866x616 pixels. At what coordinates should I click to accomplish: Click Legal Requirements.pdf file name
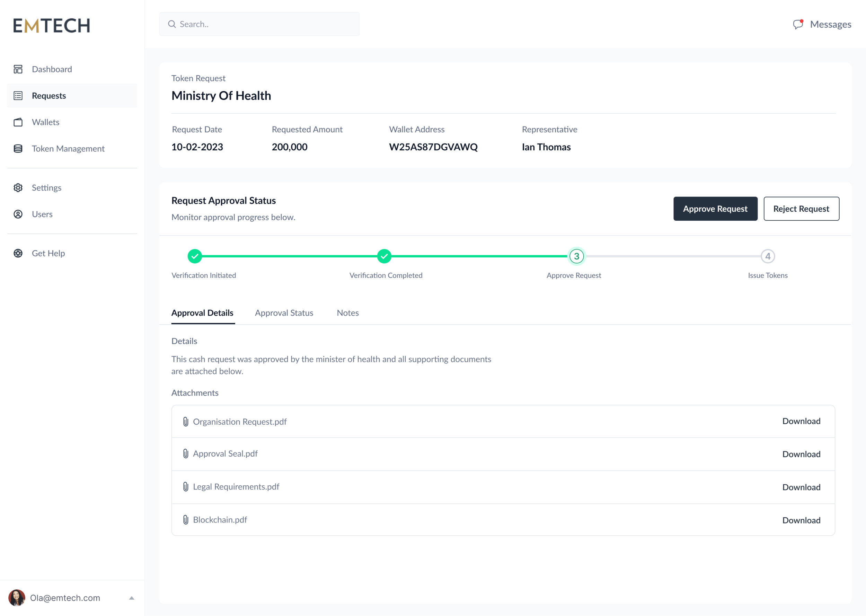[236, 487]
